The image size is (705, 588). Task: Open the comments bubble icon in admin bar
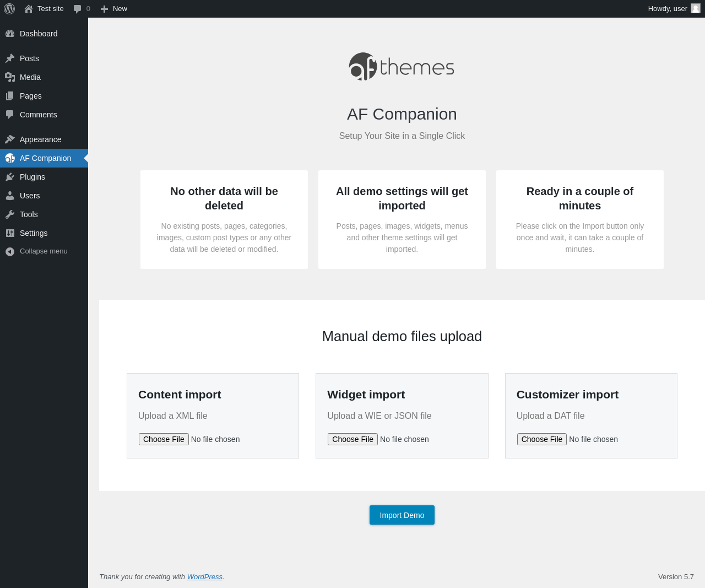coord(77,9)
